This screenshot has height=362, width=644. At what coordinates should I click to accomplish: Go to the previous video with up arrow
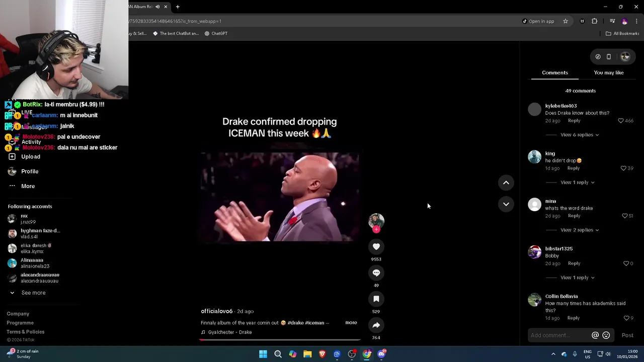tap(506, 183)
